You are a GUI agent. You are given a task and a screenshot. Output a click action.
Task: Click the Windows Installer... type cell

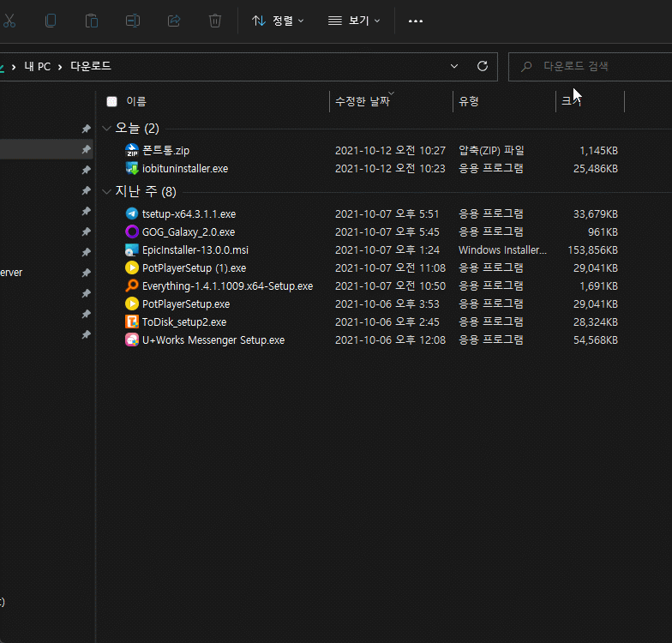tap(502, 250)
